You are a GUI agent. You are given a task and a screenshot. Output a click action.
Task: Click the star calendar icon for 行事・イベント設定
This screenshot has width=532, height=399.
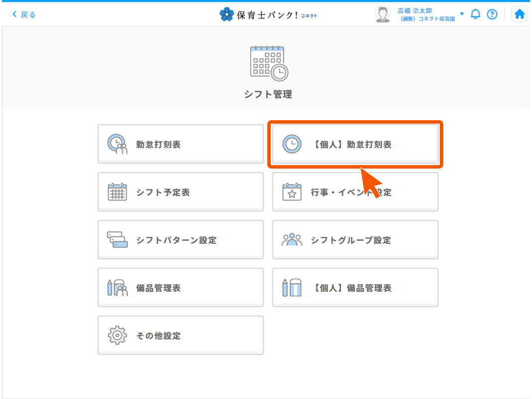click(x=292, y=192)
